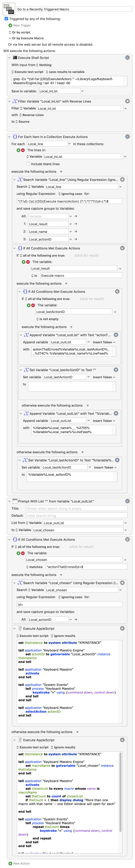Click Insert Token for the actionThatErrored append text
The image size is (135, 868).
pos(104,342)
